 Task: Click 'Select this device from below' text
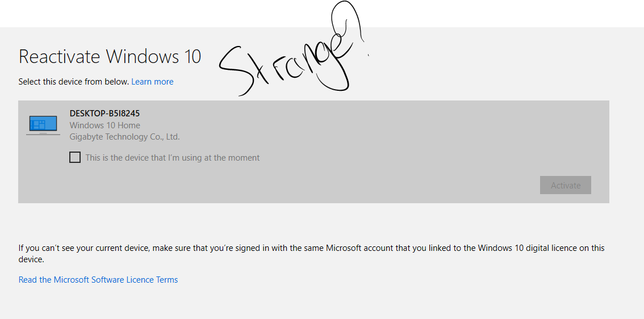click(x=74, y=82)
